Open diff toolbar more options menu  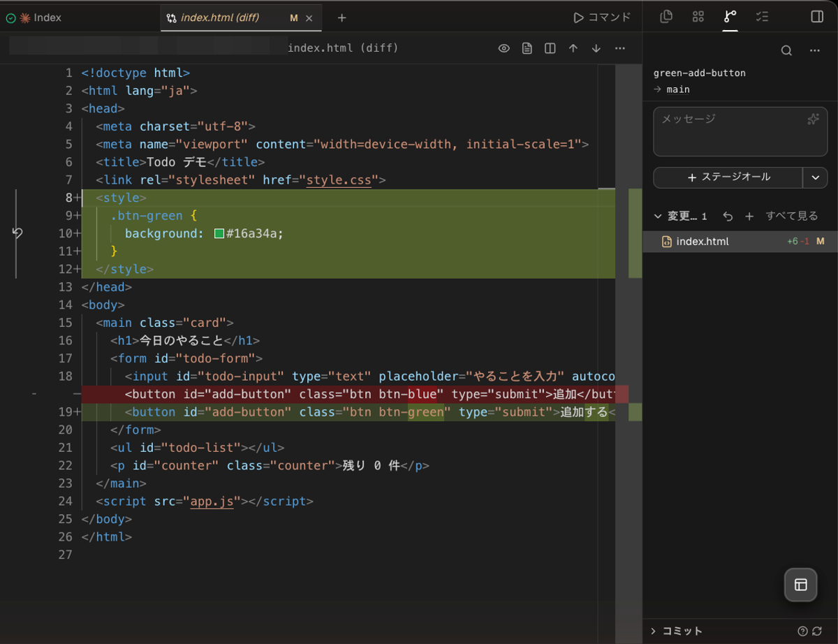[x=620, y=48]
